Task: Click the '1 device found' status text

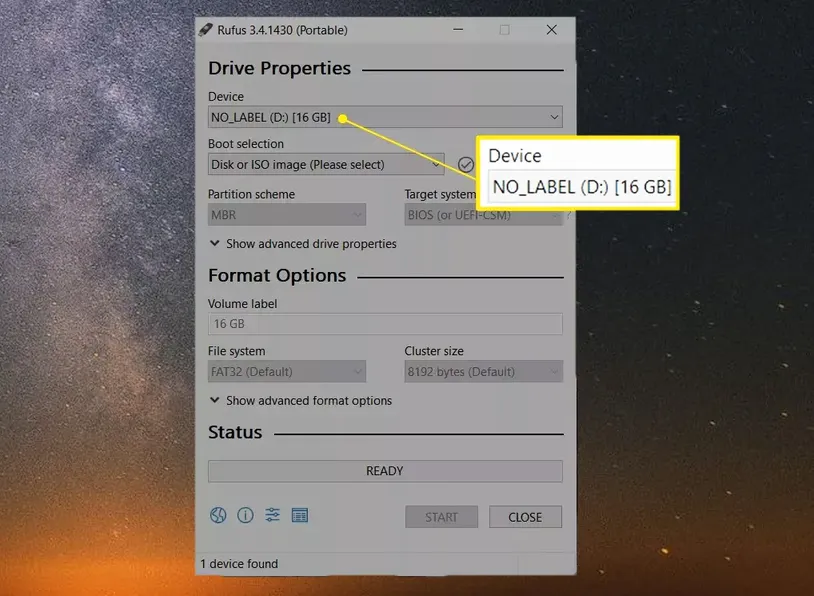Action: pyautogui.click(x=239, y=564)
